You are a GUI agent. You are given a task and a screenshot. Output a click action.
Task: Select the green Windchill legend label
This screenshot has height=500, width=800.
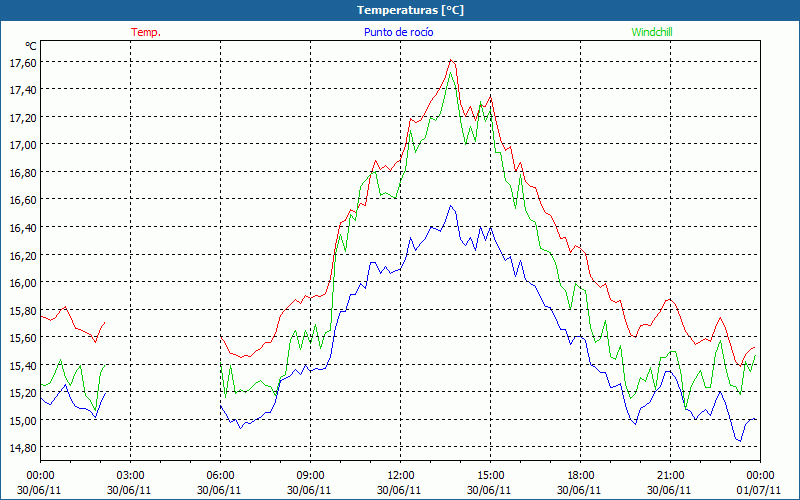[652, 32]
